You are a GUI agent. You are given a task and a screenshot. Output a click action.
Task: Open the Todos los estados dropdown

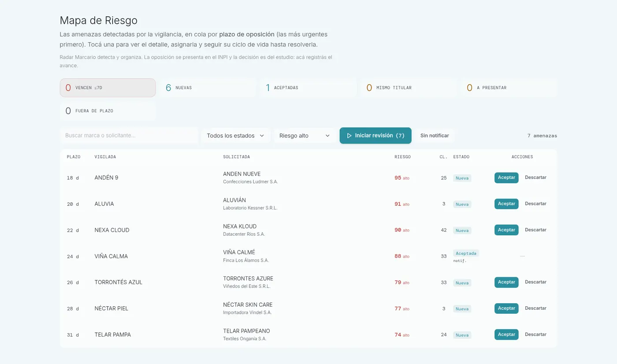coord(236,136)
